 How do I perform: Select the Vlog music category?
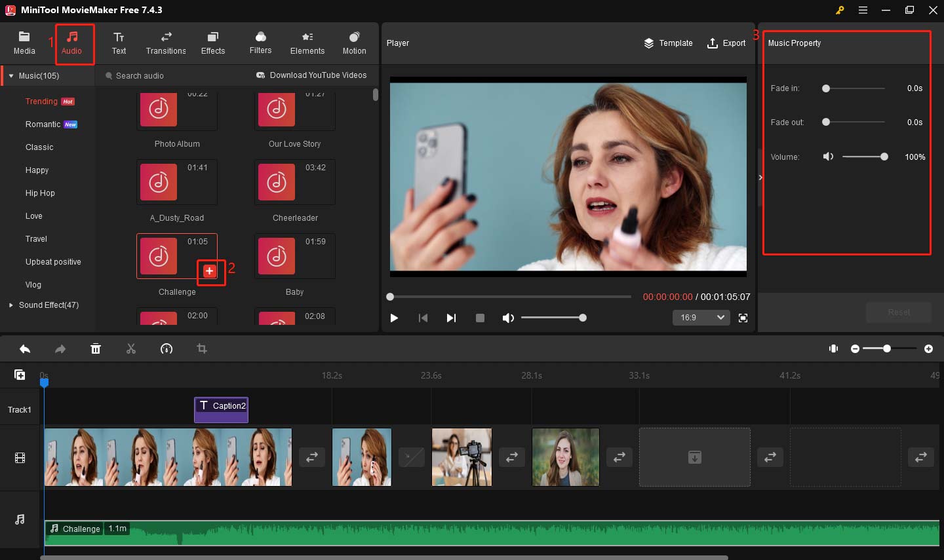coord(33,285)
